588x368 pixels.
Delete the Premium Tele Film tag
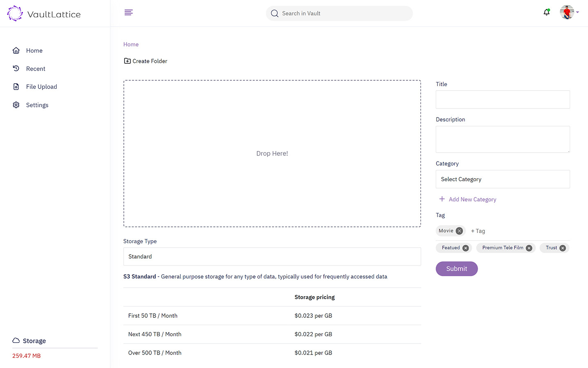click(x=529, y=248)
